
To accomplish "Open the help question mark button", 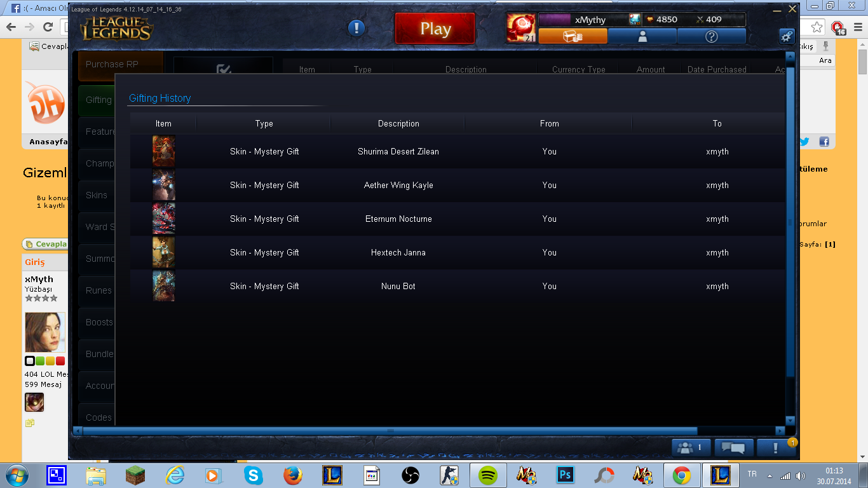I will pos(711,36).
